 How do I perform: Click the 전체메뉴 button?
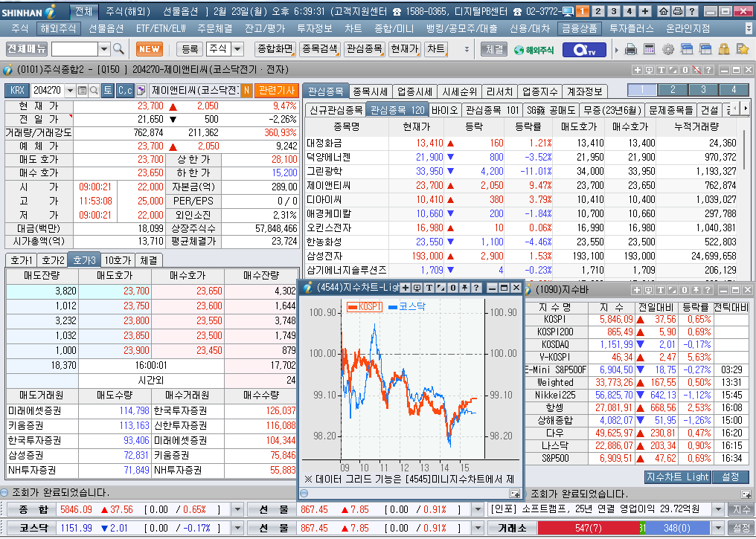click(27, 48)
